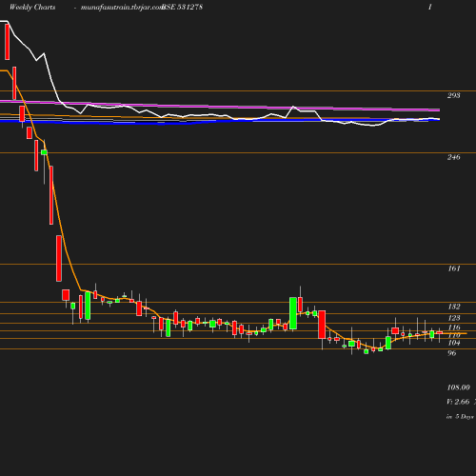Viewport: 476px width, 476px height.
Task: Click the 123 price level label
Action: [x=454, y=318]
